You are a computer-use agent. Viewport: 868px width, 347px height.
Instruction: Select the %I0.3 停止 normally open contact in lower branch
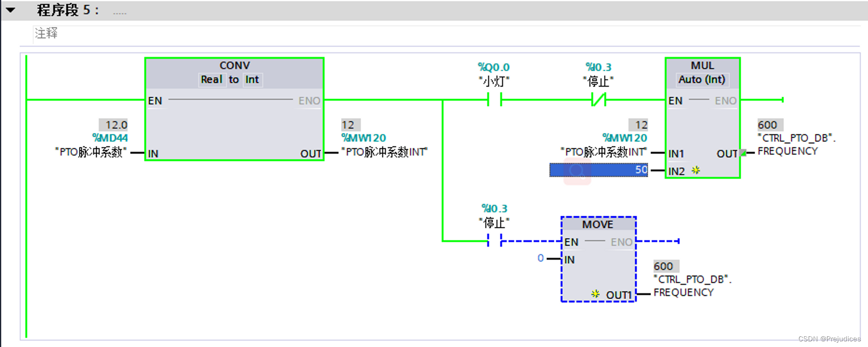click(494, 241)
